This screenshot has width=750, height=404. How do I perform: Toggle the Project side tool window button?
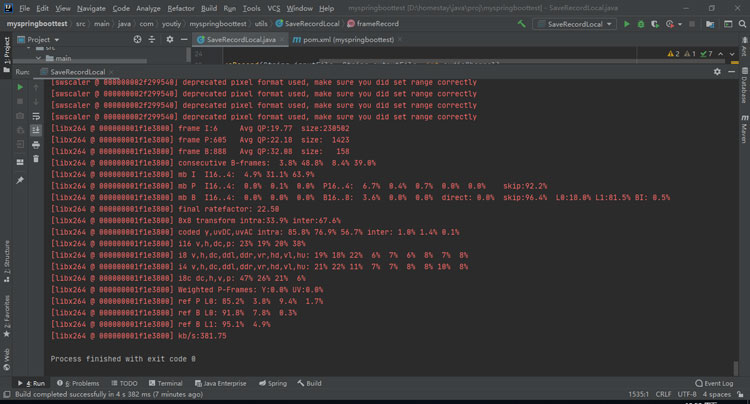click(x=7, y=54)
